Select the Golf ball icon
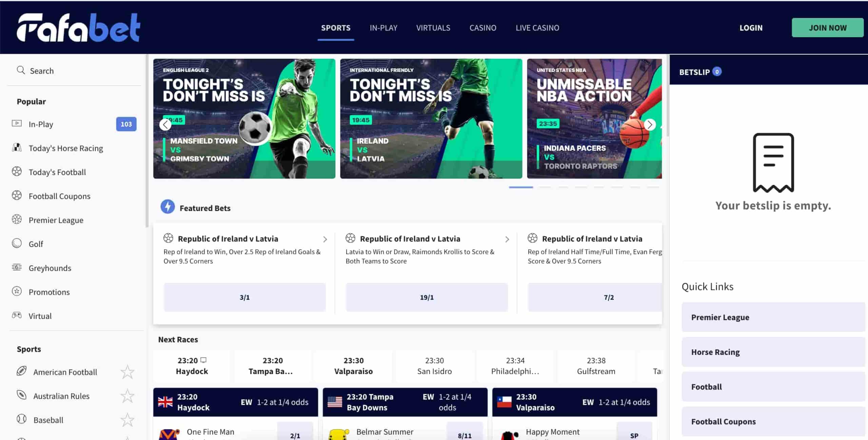Image resolution: width=868 pixels, height=440 pixels. (x=17, y=243)
